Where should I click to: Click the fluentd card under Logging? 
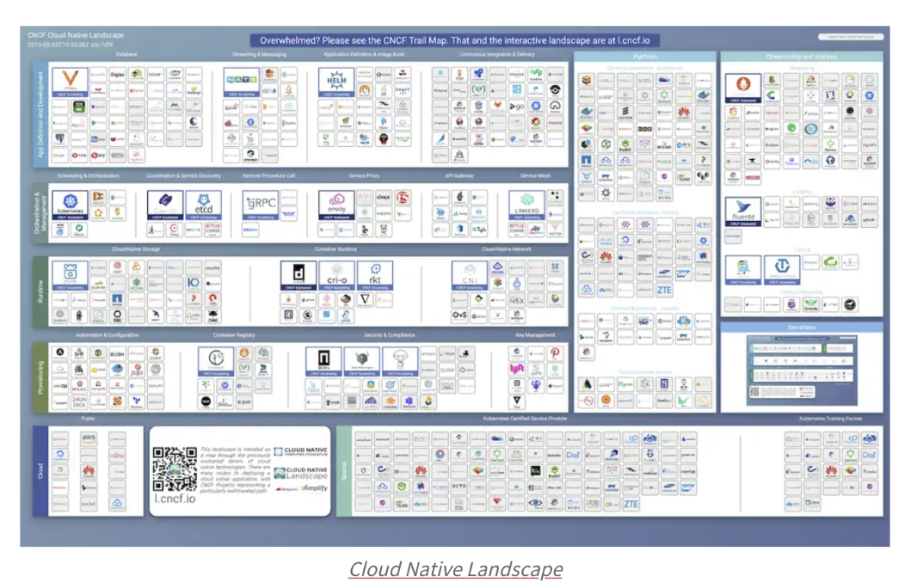click(743, 211)
